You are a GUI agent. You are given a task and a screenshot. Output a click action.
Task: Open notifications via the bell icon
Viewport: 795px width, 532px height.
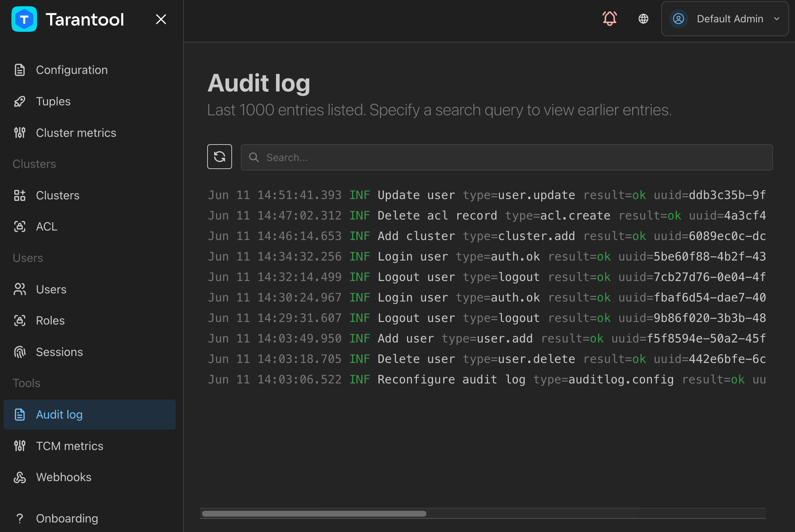610,18
